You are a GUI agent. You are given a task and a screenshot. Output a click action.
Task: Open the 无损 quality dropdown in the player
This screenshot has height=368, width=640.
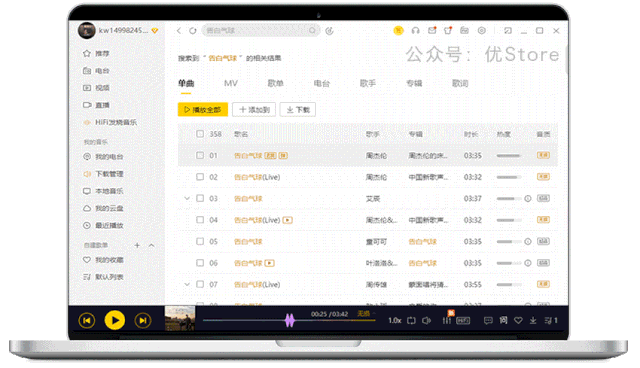[366, 313]
